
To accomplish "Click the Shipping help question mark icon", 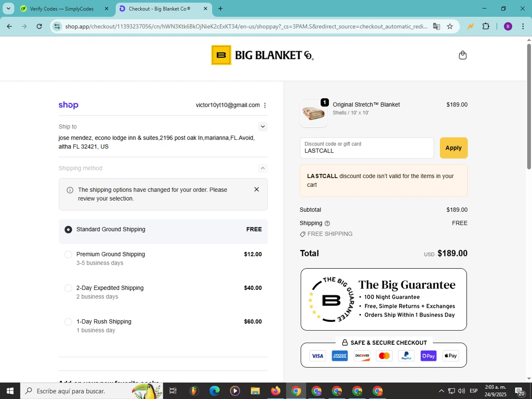I will tap(327, 223).
